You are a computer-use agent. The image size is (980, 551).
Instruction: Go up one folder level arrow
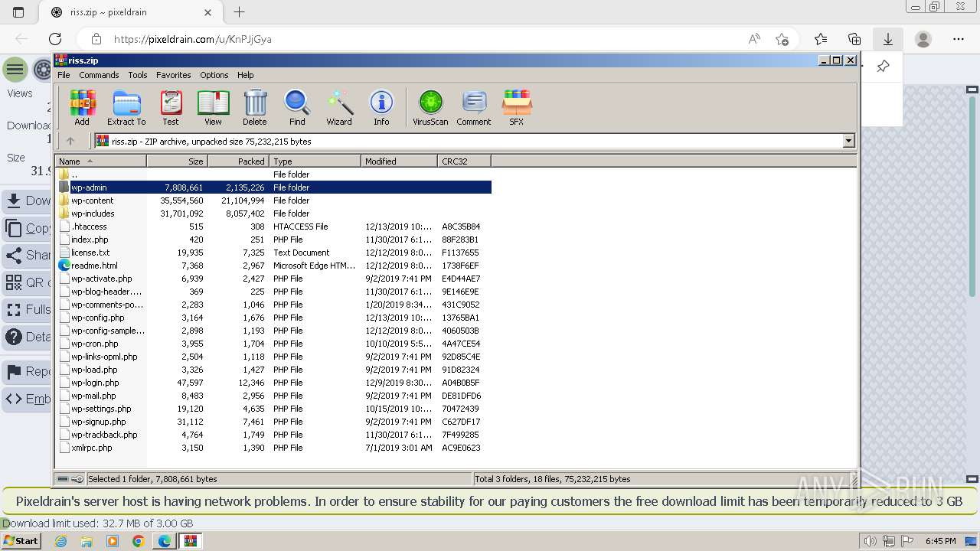(x=70, y=141)
